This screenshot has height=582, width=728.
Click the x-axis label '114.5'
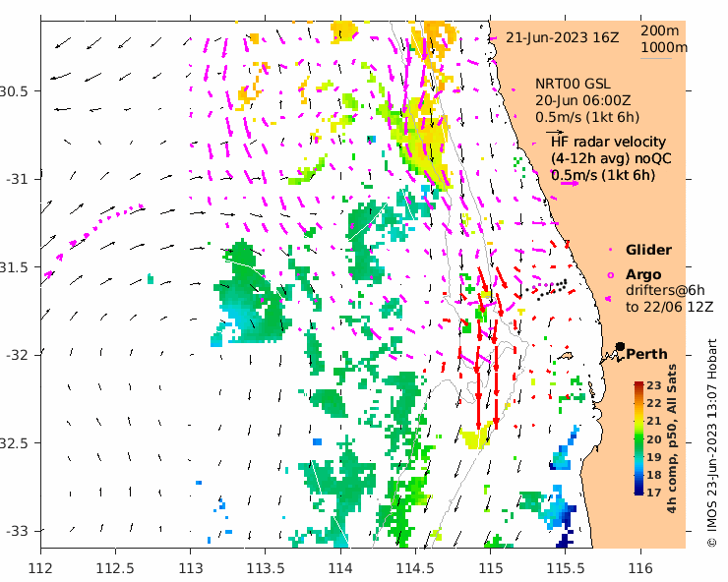[415, 568]
